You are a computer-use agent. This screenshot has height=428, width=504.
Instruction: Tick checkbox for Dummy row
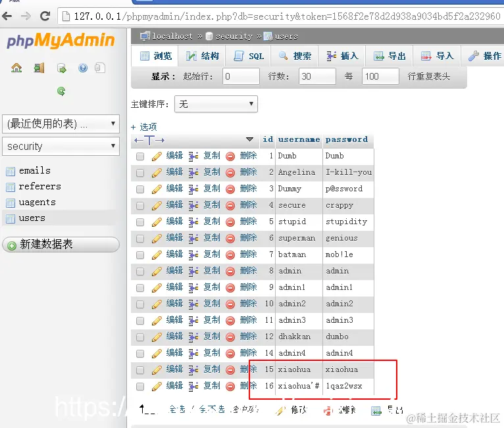click(140, 189)
